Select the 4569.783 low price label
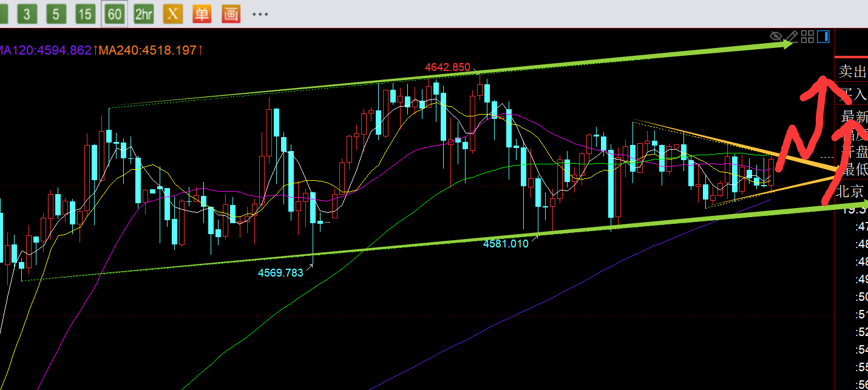 (x=280, y=273)
